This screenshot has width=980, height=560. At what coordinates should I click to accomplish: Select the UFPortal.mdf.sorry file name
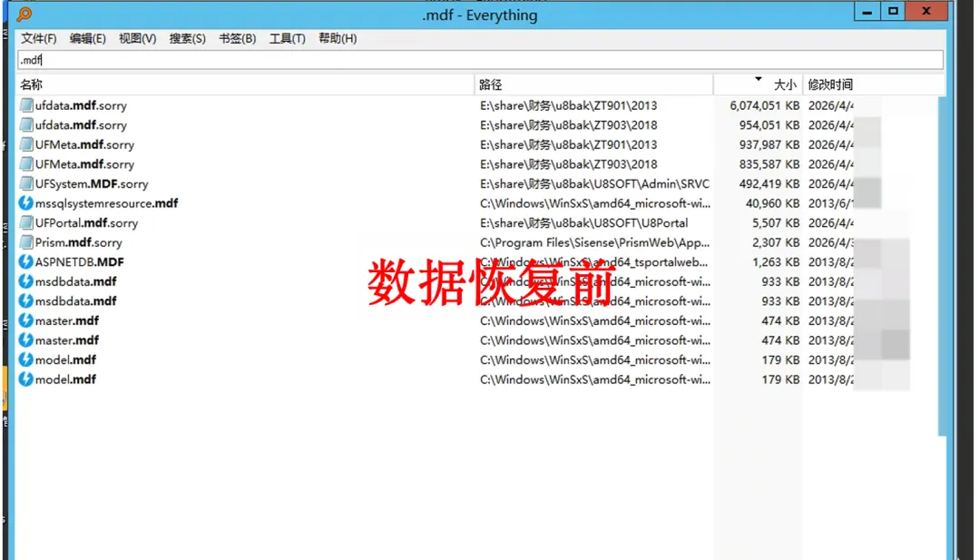(86, 222)
